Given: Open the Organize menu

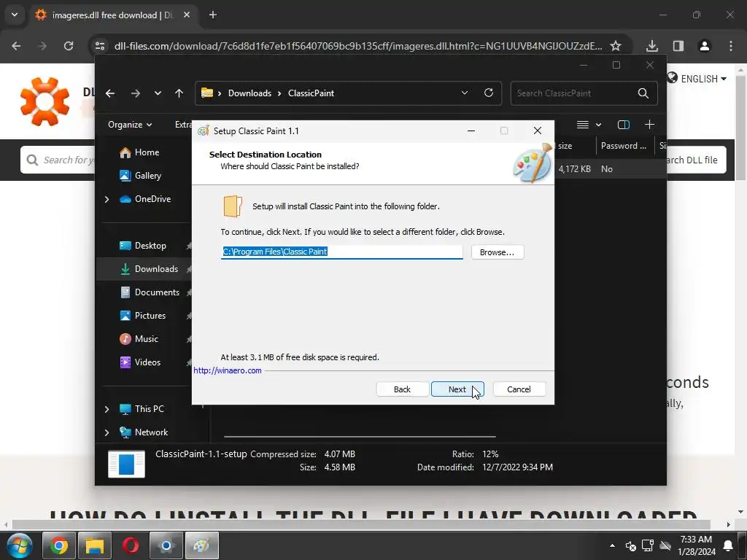Looking at the screenshot, I should pos(130,125).
